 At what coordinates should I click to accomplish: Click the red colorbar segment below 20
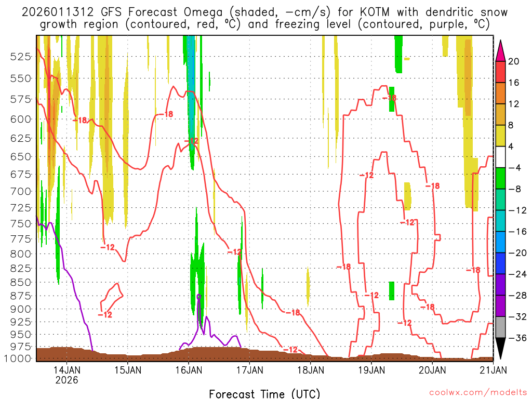click(x=500, y=72)
